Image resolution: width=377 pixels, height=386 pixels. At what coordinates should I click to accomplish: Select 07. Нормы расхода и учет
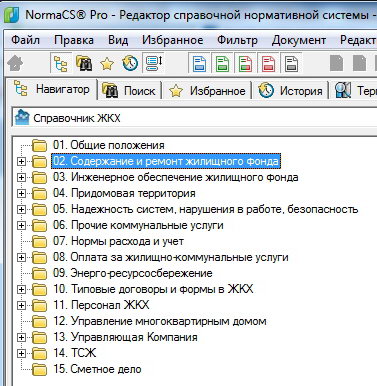[x=118, y=241]
